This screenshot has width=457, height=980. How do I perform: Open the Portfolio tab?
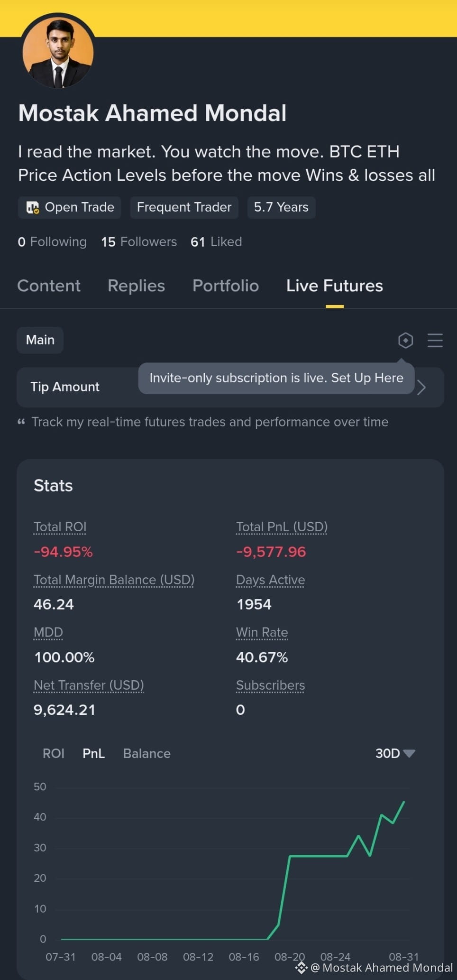tap(226, 286)
